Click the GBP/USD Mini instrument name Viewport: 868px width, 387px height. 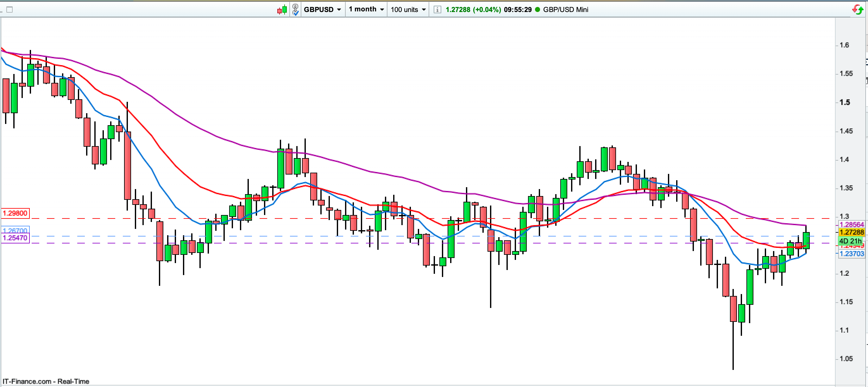565,9
